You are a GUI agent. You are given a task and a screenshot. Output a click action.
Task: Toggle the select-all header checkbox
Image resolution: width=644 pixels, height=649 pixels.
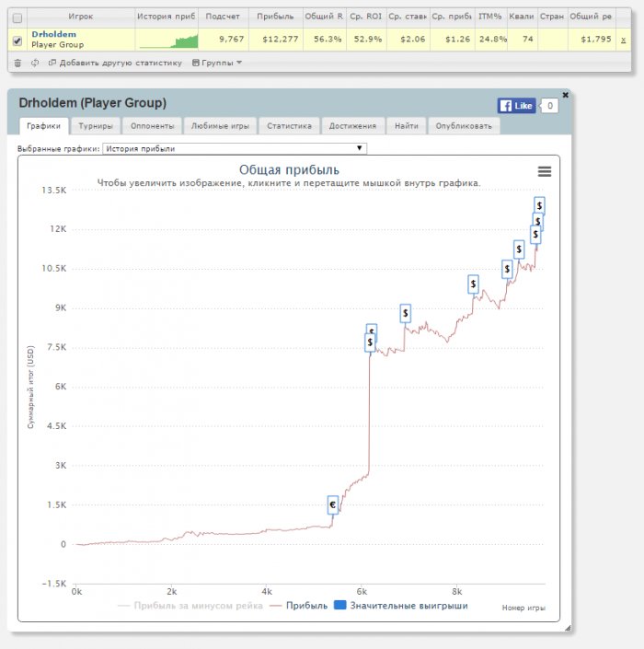17,17
